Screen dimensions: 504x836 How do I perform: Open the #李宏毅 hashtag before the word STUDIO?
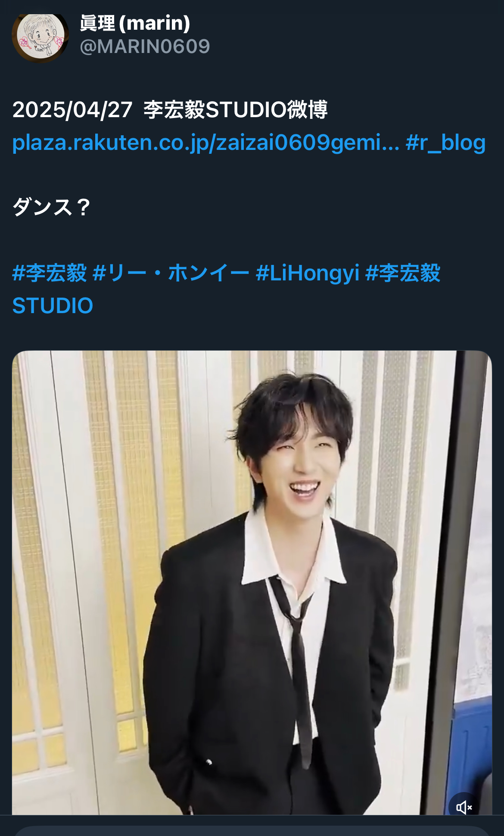tap(403, 273)
